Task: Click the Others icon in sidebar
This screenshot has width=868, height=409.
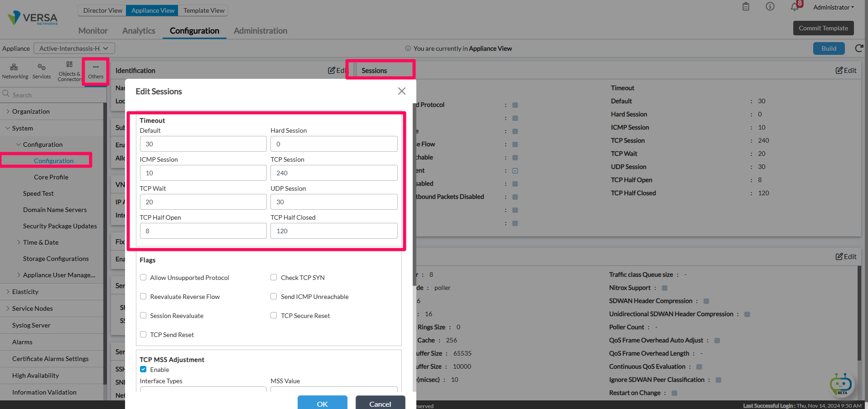Action: (96, 72)
